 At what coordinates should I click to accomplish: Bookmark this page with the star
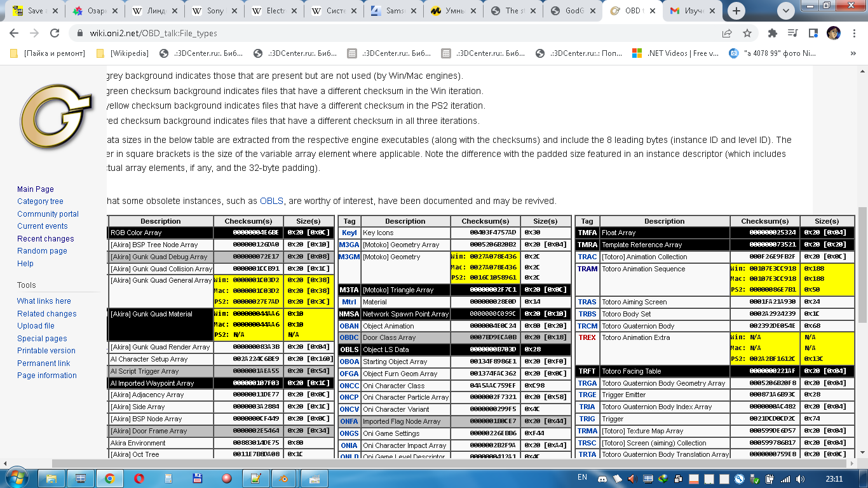747,33
